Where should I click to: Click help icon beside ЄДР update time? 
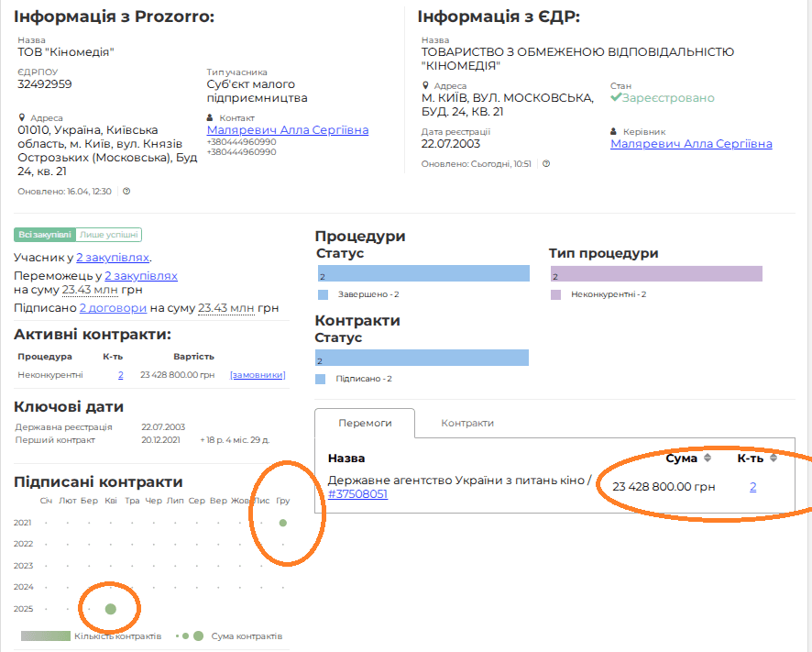pos(546,164)
